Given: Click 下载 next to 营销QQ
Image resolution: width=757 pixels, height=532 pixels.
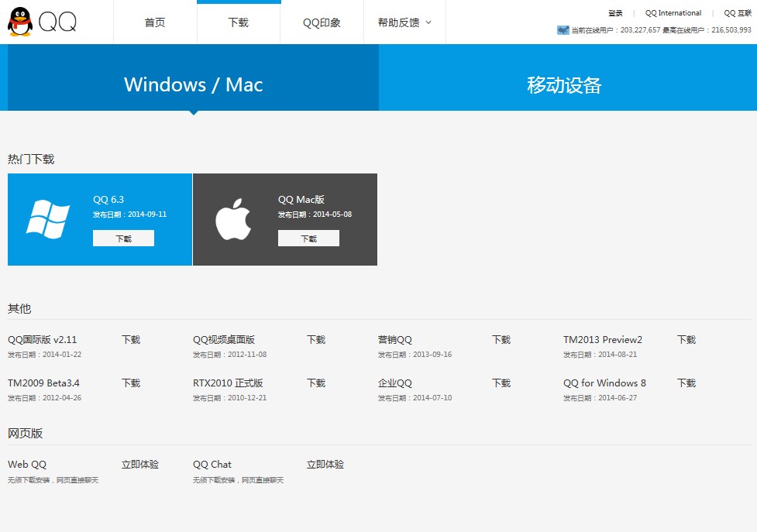Looking at the screenshot, I should [501, 339].
